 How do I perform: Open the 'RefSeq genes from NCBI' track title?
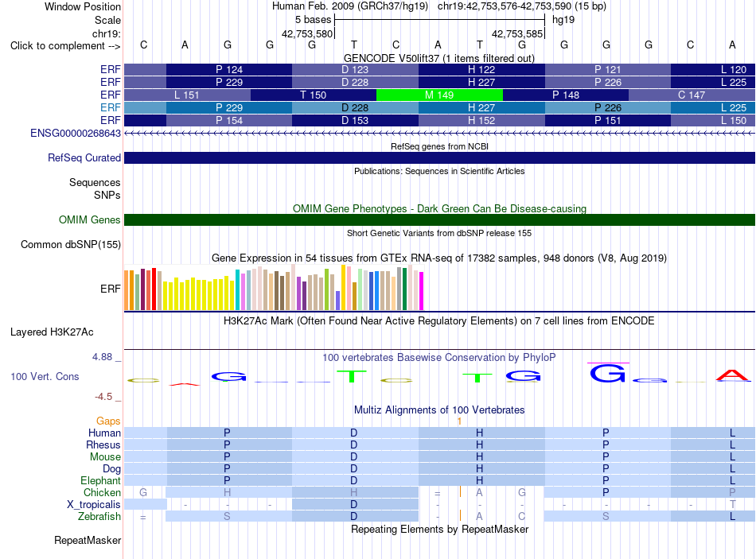(439, 146)
